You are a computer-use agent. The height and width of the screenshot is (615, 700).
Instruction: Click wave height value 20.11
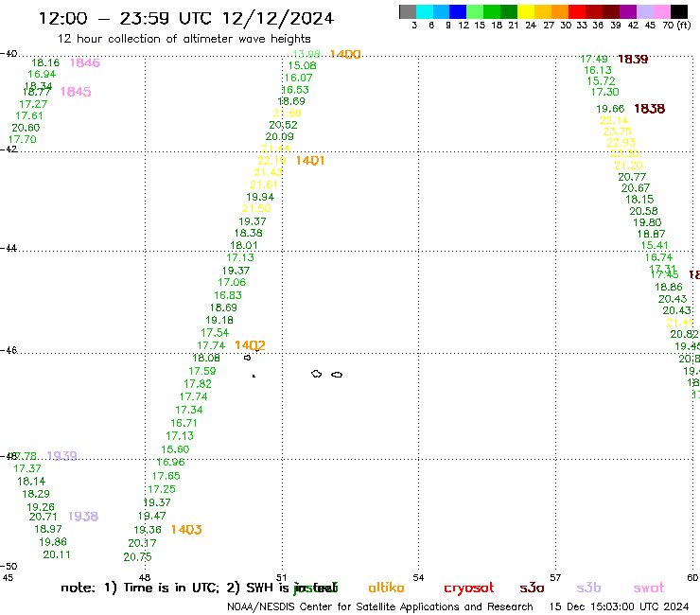57,554
